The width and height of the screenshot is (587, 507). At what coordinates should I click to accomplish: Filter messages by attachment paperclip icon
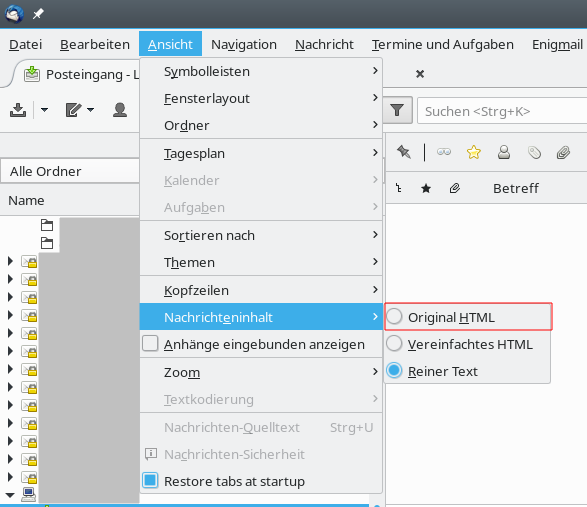tap(563, 152)
